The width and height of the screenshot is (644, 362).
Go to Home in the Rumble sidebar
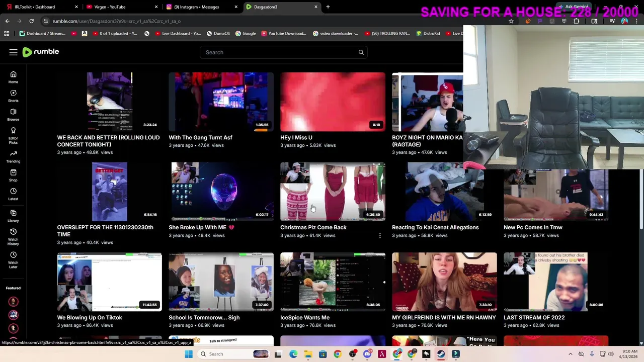[x=13, y=77]
